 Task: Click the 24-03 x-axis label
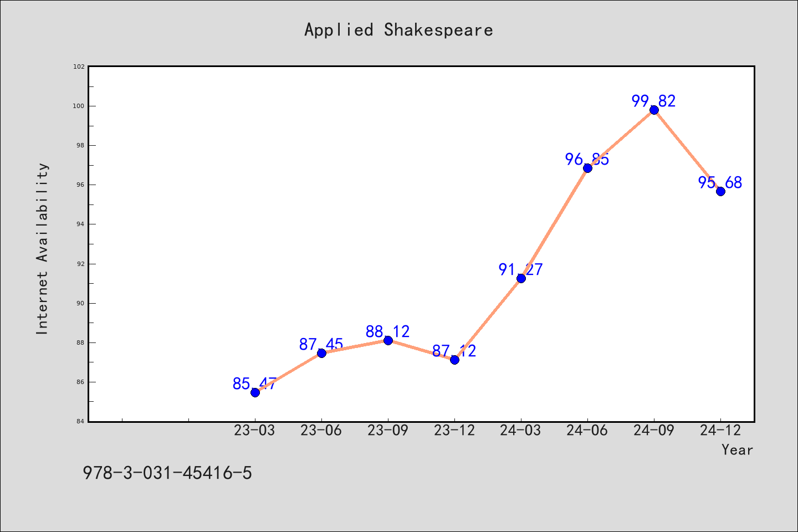point(521,431)
